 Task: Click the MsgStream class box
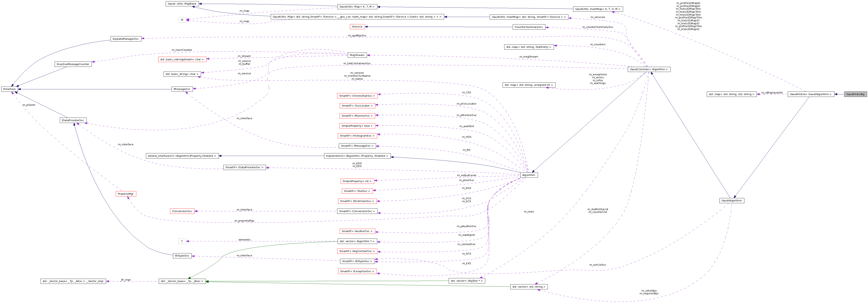pos(357,55)
